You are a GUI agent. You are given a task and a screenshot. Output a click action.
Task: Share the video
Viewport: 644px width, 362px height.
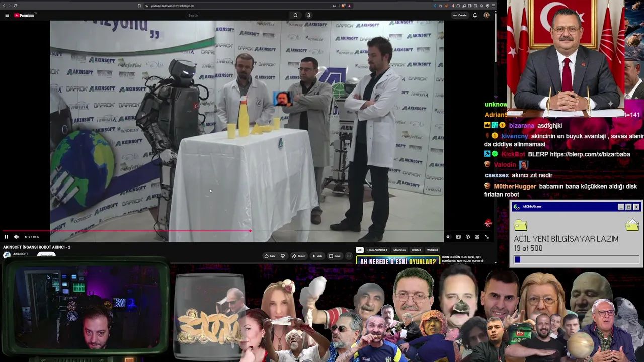298,256
